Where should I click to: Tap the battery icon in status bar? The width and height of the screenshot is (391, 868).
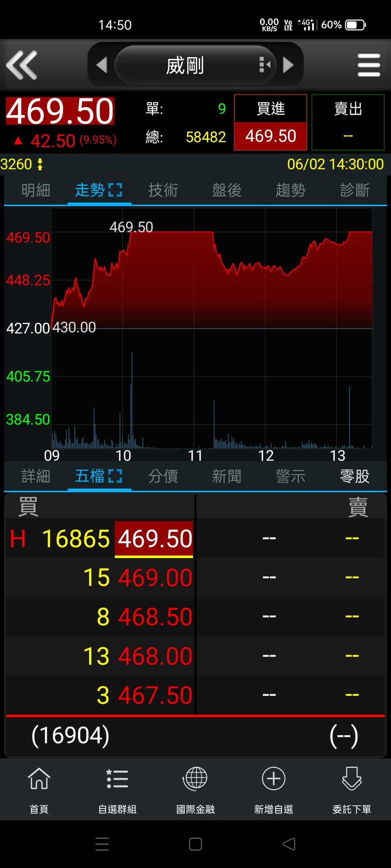point(356,25)
